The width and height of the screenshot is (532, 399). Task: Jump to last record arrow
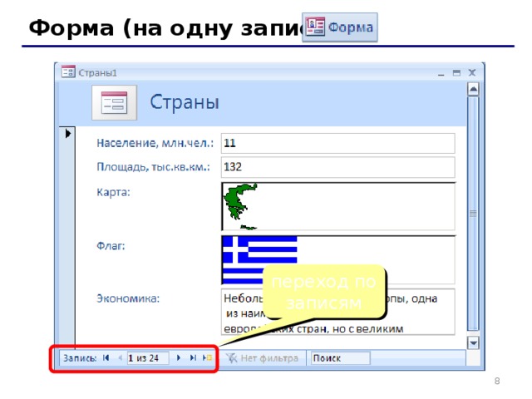click(193, 357)
